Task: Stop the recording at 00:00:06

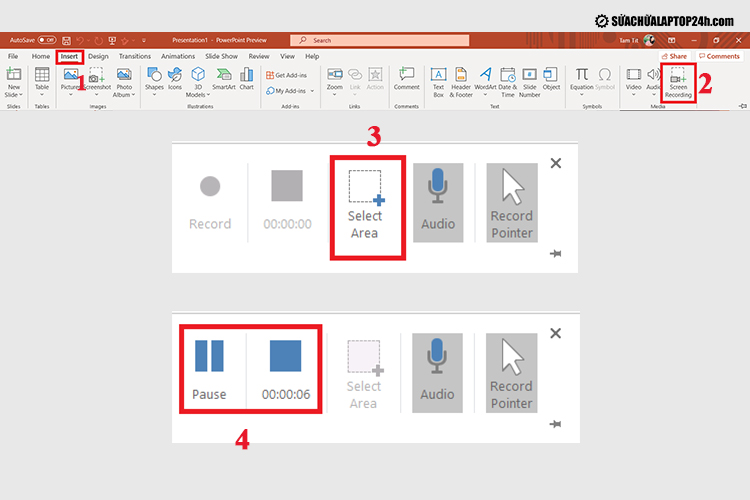Action: (286, 369)
